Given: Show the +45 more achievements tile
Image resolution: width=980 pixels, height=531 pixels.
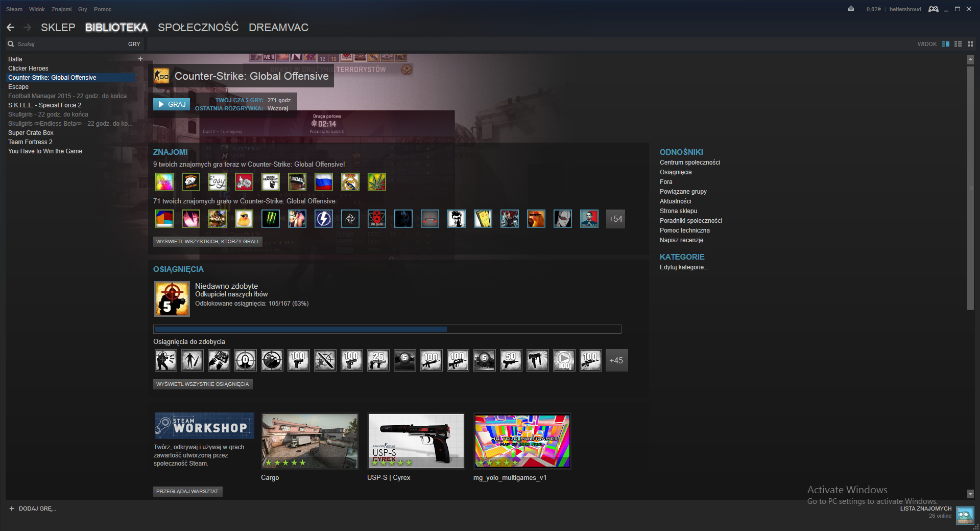Looking at the screenshot, I should point(616,360).
